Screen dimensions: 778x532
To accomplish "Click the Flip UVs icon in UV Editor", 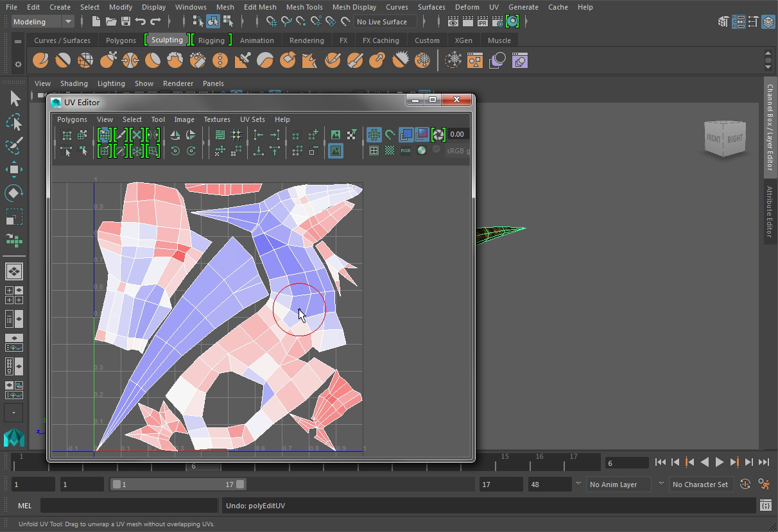I will (175, 135).
